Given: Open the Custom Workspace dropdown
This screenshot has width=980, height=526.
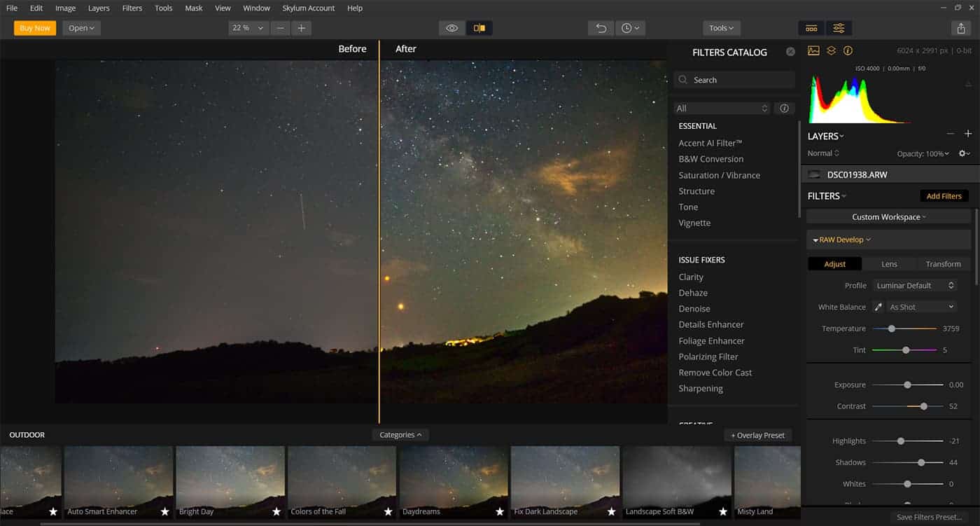Looking at the screenshot, I should click(x=889, y=217).
